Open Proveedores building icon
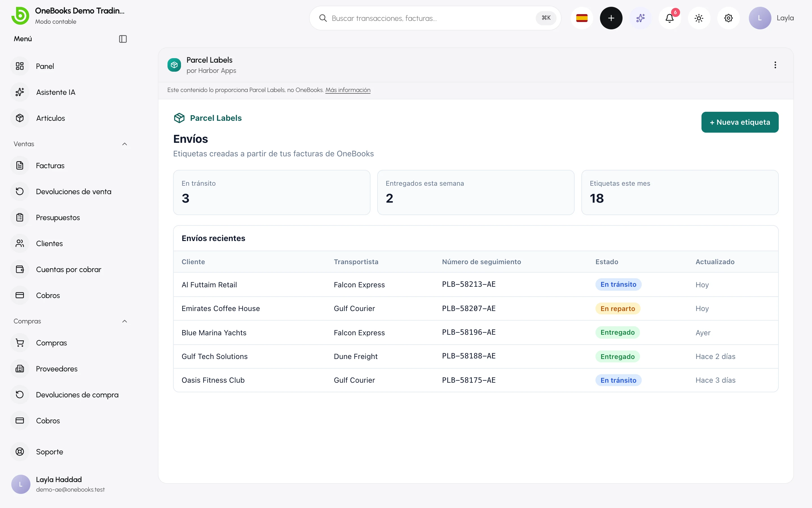The width and height of the screenshot is (812, 508). [x=20, y=369]
